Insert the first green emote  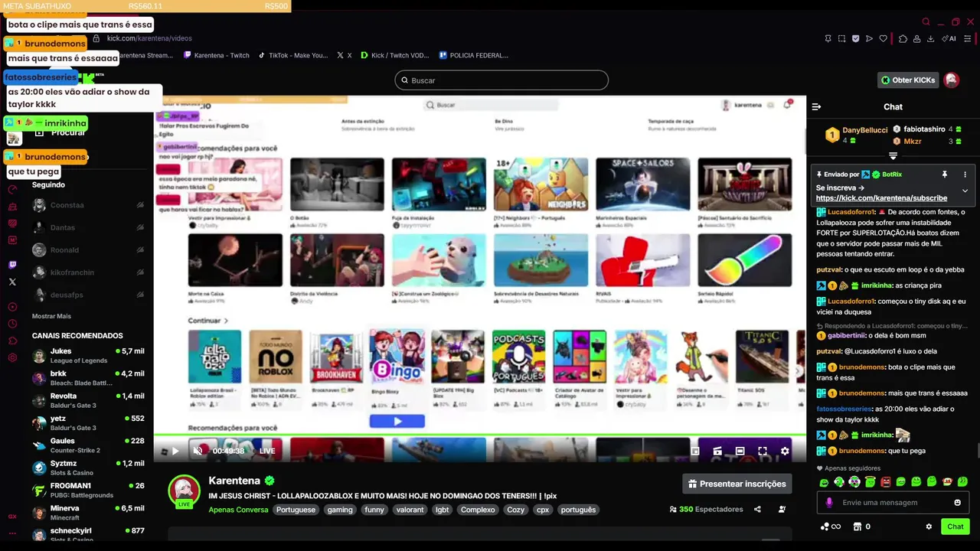[x=824, y=482]
